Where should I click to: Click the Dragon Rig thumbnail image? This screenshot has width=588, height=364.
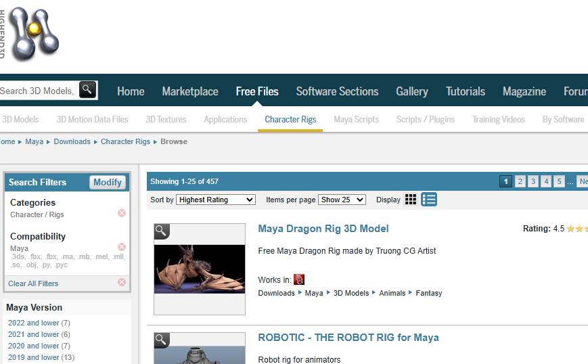(200, 269)
